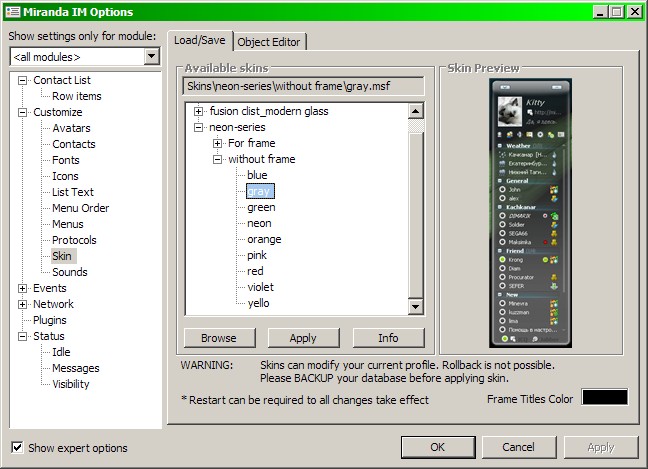Switch to the Load/Save tab

tap(200, 40)
